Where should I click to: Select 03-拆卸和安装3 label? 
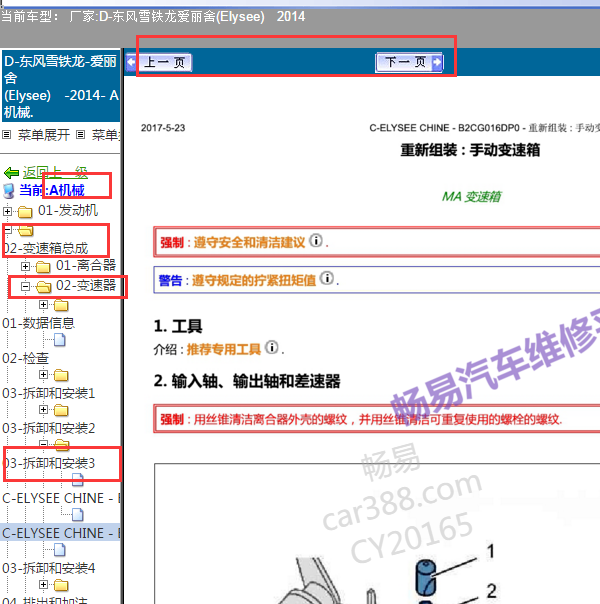[49, 463]
